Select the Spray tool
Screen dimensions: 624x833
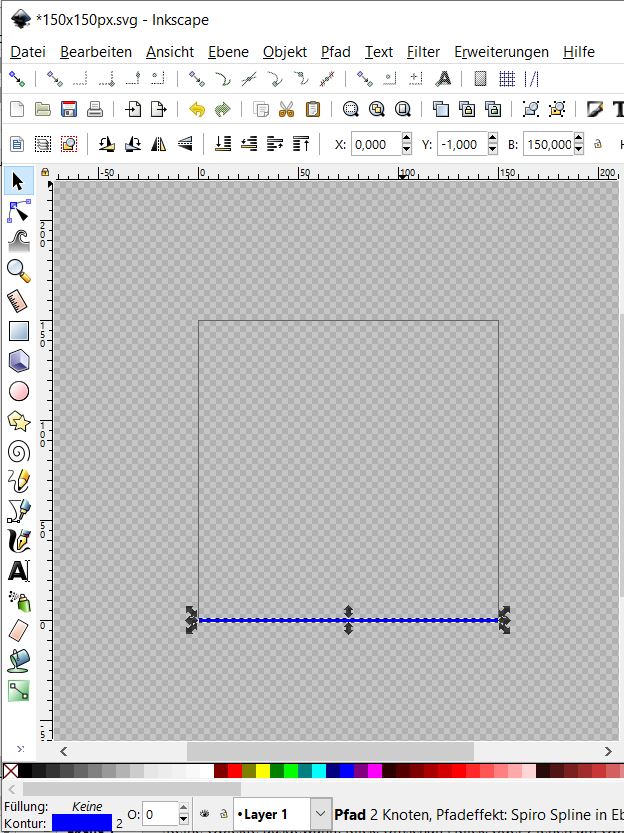19,601
